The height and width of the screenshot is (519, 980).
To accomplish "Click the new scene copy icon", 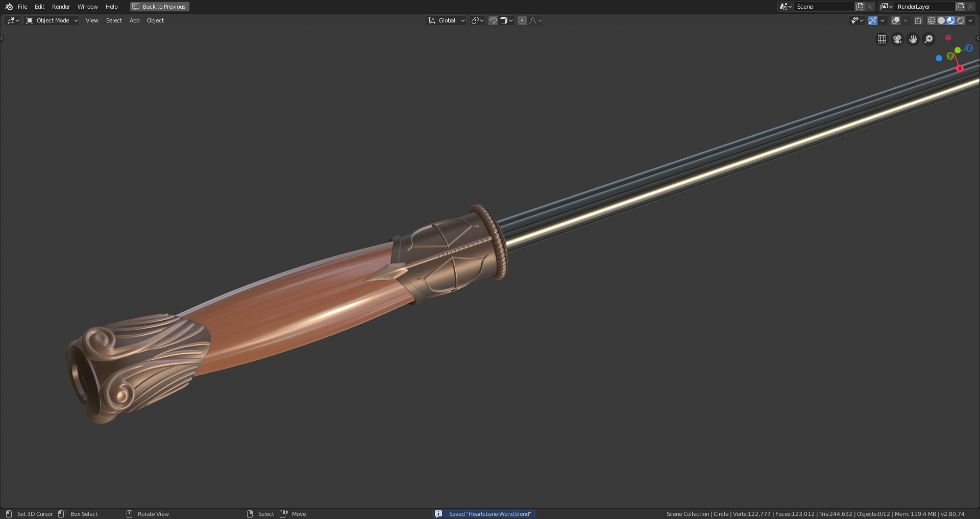I will (860, 7).
